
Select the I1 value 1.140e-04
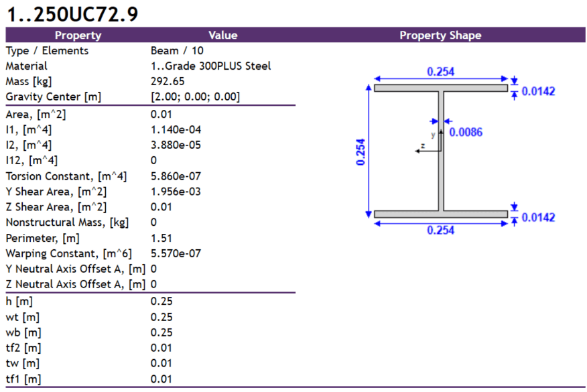click(176, 129)
